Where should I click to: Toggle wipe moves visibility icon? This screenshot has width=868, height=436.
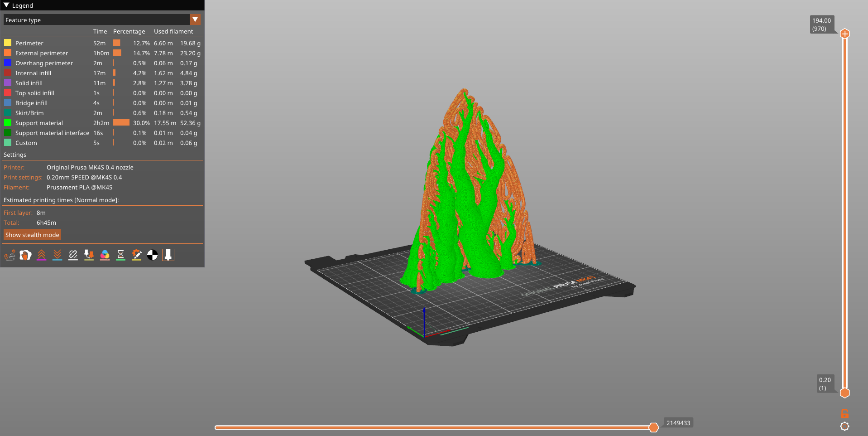[x=26, y=255]
